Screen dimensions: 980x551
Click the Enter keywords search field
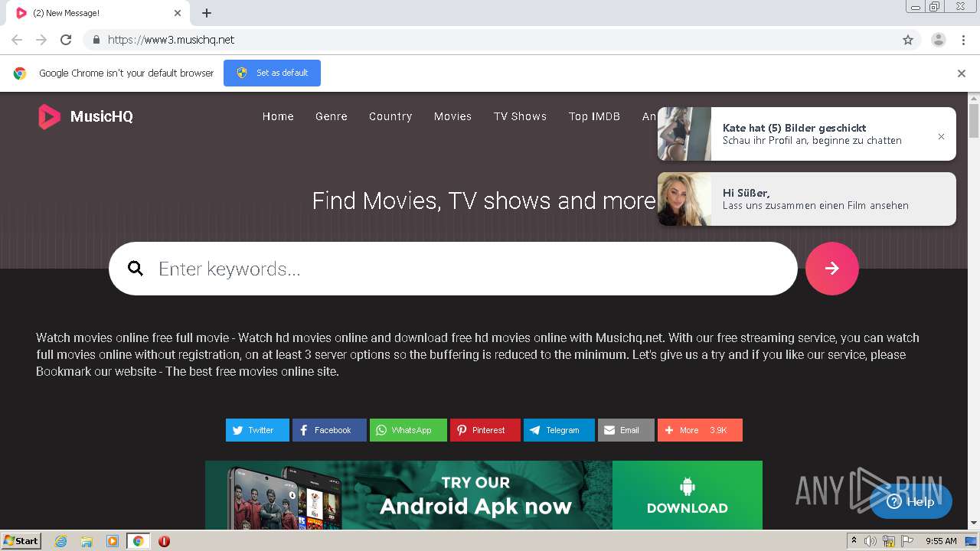(453, 269)
